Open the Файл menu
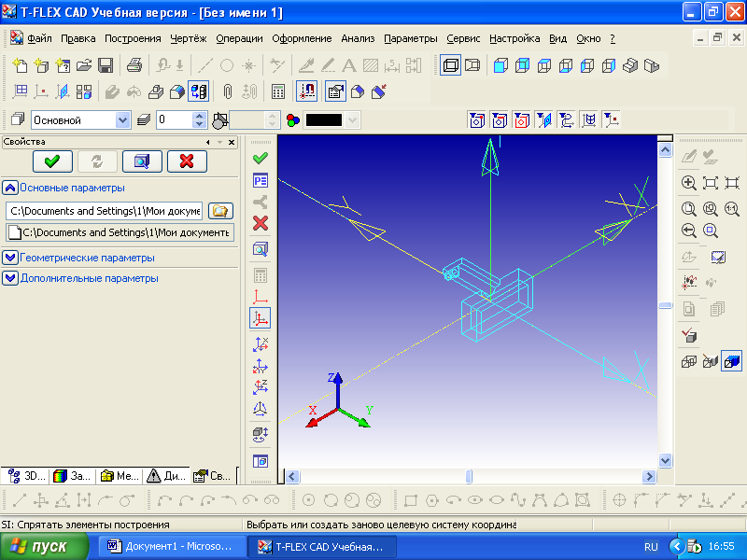The width and height of the screenshot is (747, 560). pos(39,38)
